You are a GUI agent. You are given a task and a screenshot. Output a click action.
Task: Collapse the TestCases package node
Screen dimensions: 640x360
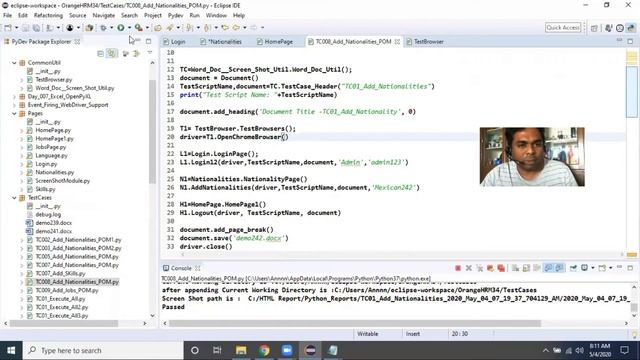click(14, 198)
